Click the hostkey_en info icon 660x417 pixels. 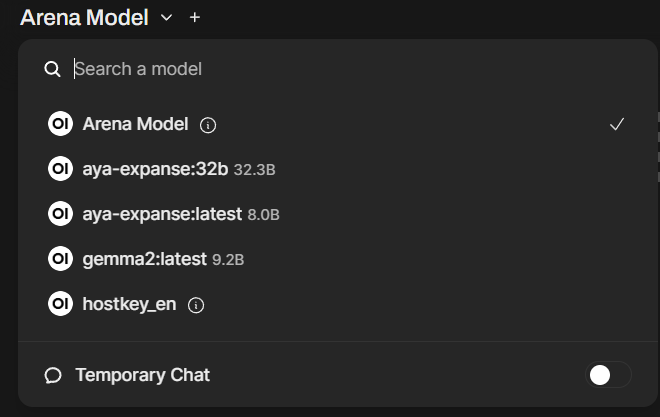tap(196, 305)
